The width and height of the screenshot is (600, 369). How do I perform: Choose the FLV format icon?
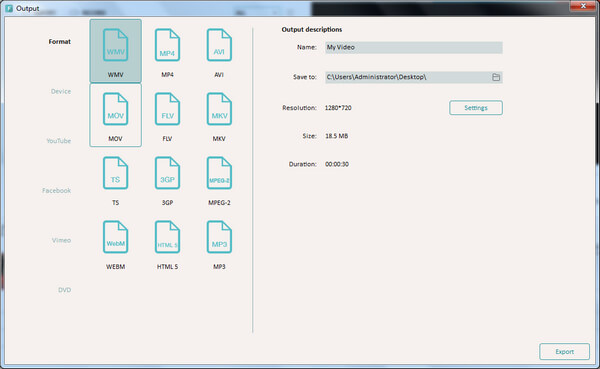167,109
